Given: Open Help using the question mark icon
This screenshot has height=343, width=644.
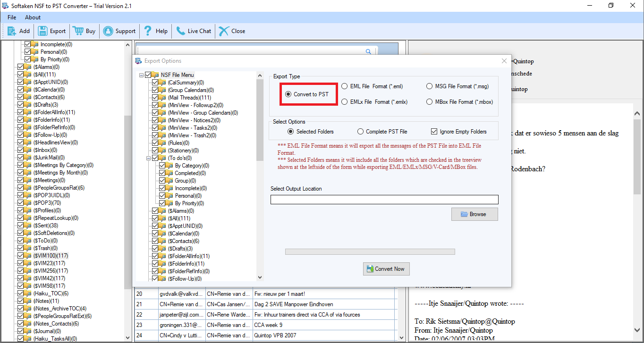Looking at the screenshot, I should coord(147,31).
